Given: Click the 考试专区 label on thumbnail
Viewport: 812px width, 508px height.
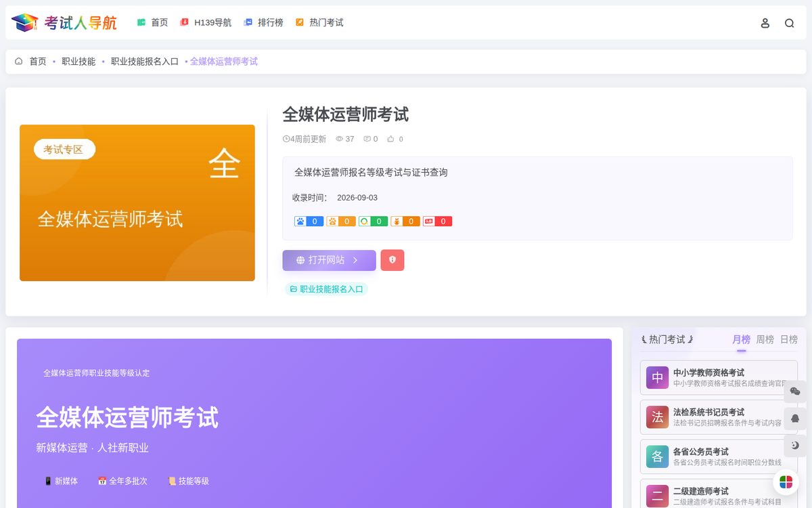Looking at the screenshot, I should [64, 149].
